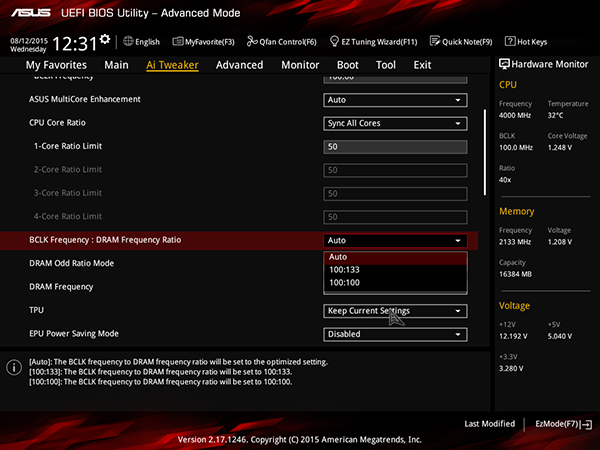Click the 4-Core Ratio Limit field

[x=395, y=217]
